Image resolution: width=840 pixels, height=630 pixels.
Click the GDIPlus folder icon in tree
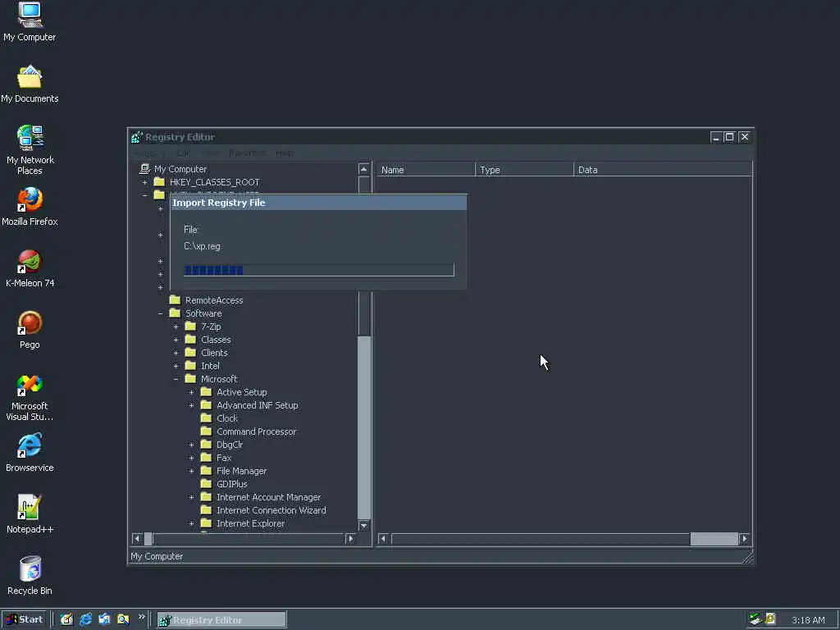206,484
